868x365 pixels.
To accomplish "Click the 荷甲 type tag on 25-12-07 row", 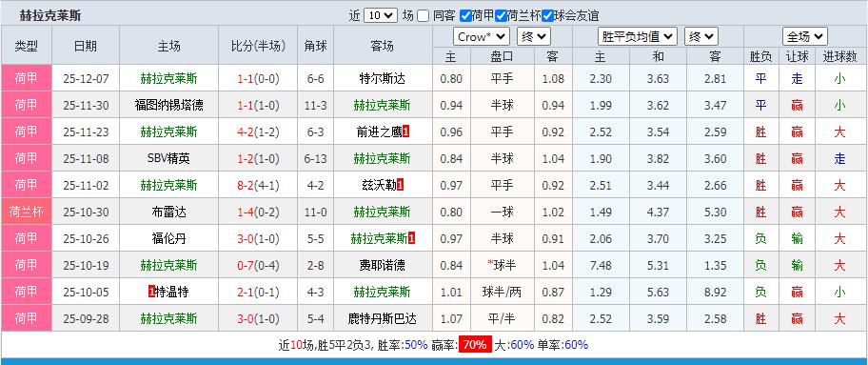I will (x=26, y=78).
